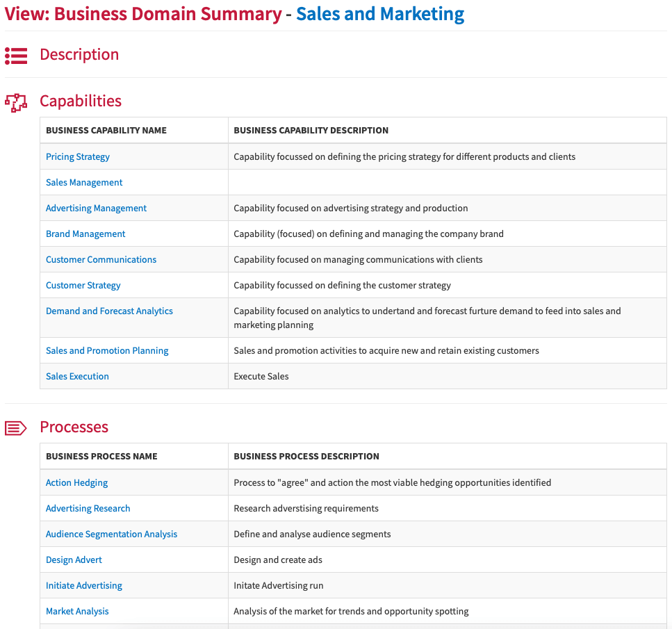Open the Market Analysis process
The image size is (672, 629).
pos(77,611)
